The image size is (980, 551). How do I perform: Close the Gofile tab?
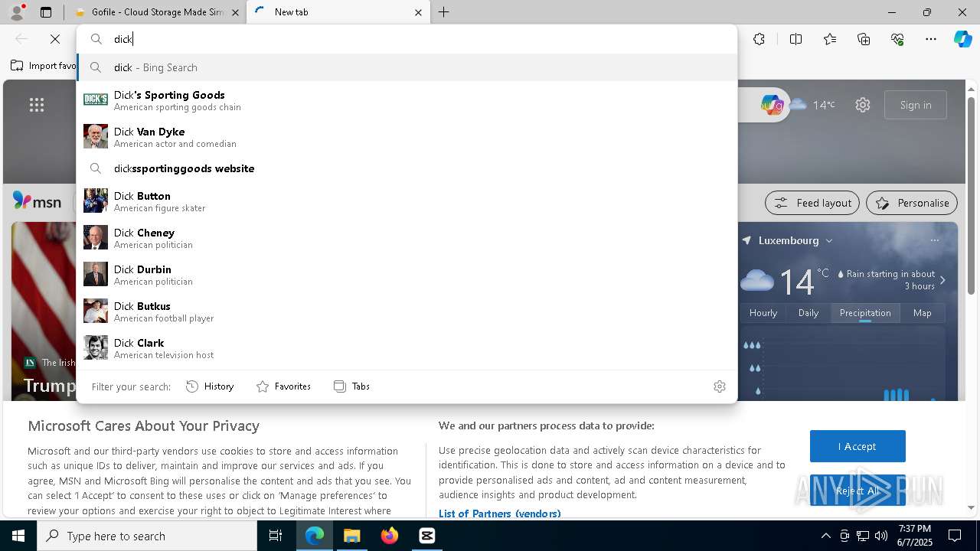click(235, 12)
